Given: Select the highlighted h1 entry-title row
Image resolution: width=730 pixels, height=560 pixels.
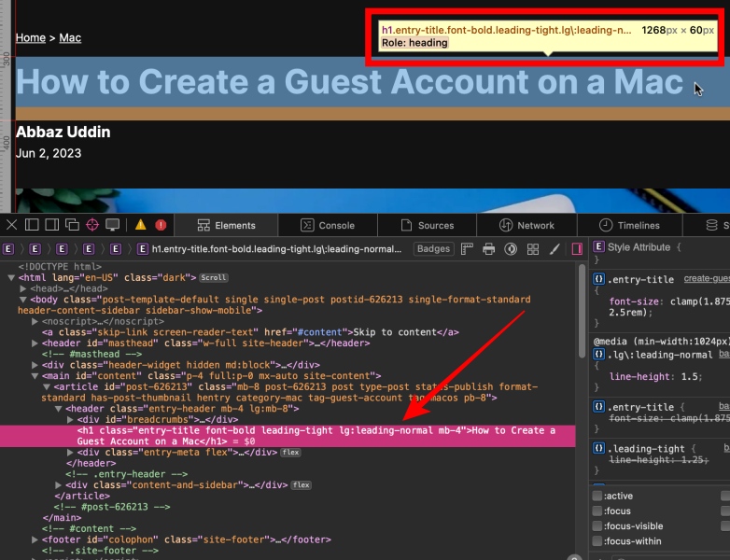Looking at the screenshot, I should click(288, 436).
